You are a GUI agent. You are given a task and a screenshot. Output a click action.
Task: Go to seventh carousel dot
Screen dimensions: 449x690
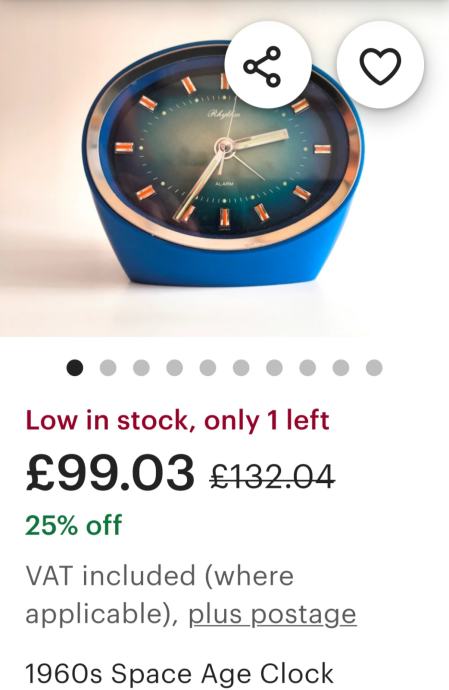point(274,367)
